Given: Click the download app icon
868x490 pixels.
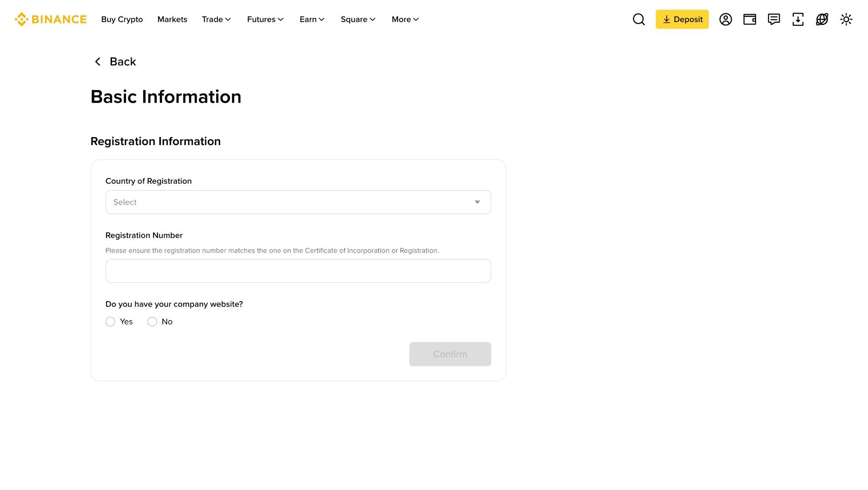Looking at the screenshot, I should coord(798,20).
